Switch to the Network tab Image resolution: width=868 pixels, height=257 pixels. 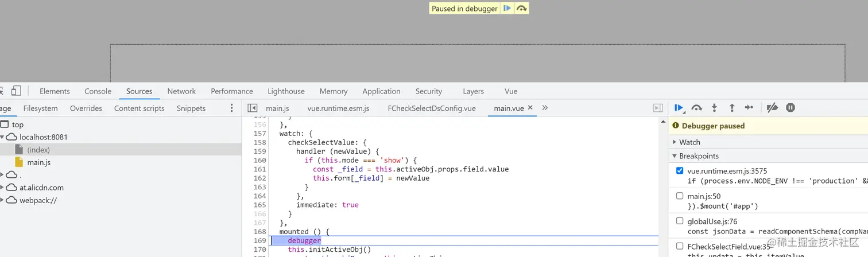[181, 91]
